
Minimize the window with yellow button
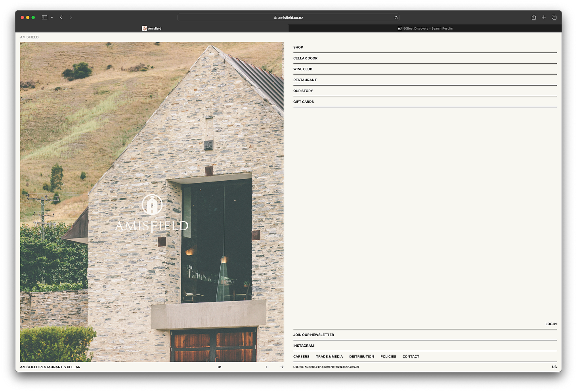(28, 17)
